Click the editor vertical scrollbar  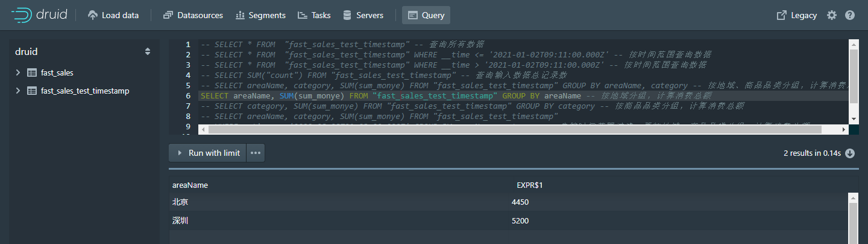pos(853,77)
